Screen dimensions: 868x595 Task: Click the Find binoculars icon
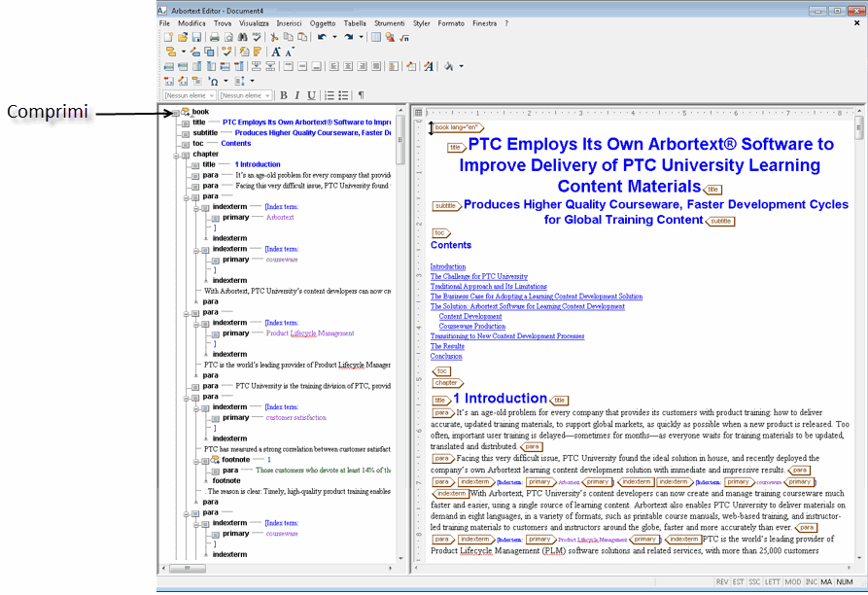[242, 37]
